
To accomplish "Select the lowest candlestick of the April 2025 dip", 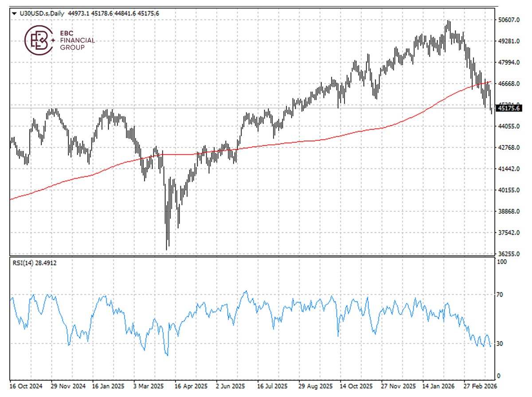I will tap(168, 241).
